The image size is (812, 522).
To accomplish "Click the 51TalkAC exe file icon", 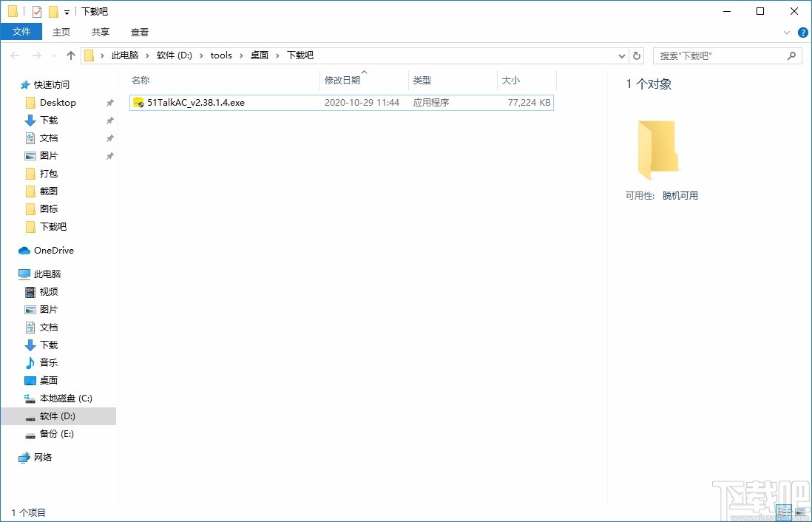I will 138,103.
